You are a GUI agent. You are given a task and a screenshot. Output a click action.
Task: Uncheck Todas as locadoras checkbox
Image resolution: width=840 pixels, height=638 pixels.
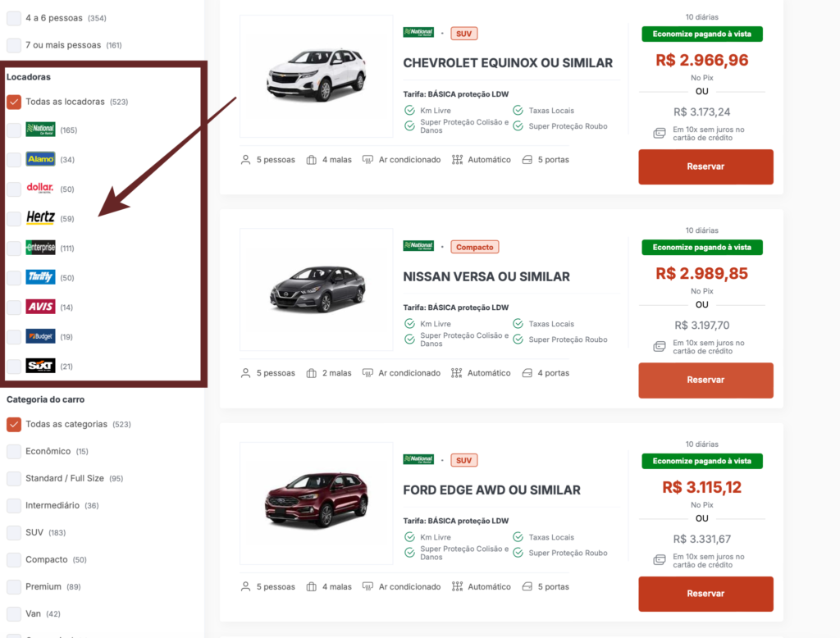(x=14, y=102)
